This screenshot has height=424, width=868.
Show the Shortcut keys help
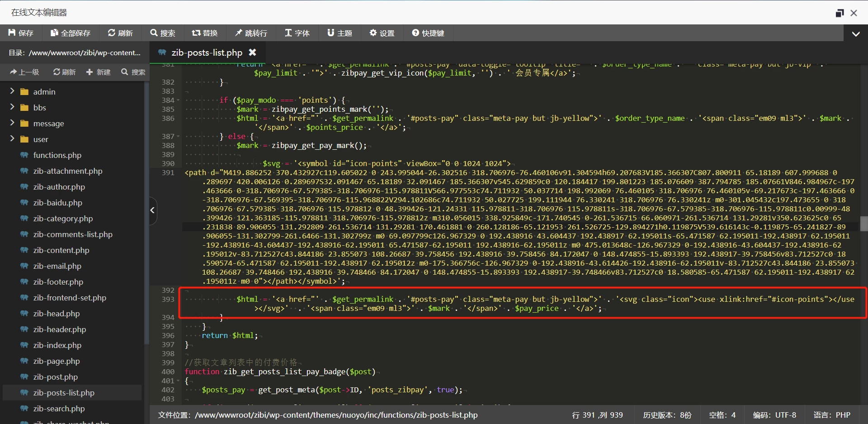[x=428, y=33]
